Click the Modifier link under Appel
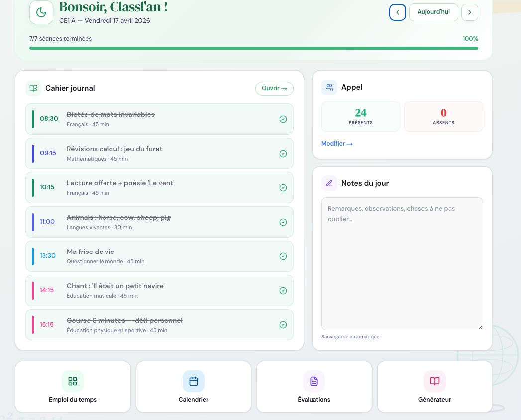Viewport: 521px width, 420px height. 337,144
